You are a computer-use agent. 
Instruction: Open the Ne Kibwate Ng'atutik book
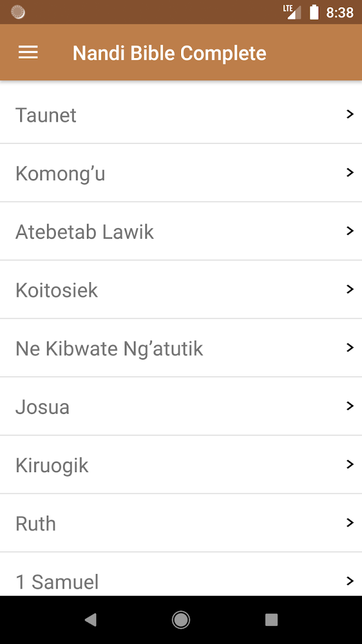(181, 348)
